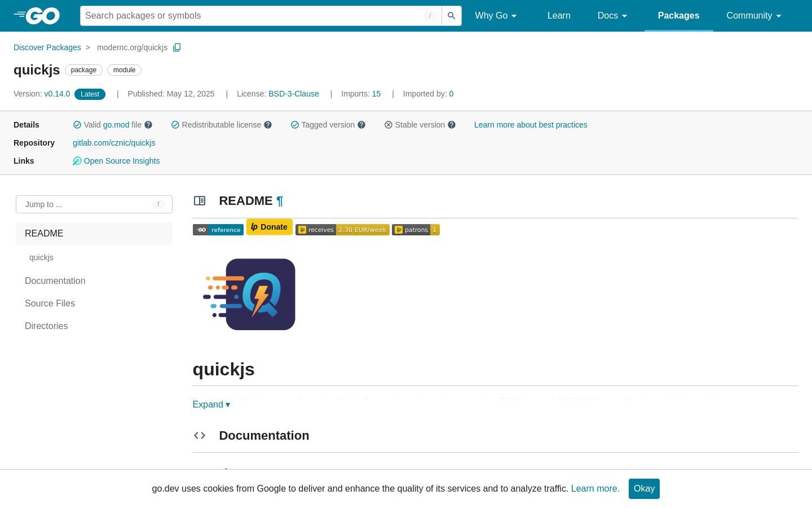Click the Published: May 12, 2025 text
Viewport: 812px width, 508px height.
point(171,94)
